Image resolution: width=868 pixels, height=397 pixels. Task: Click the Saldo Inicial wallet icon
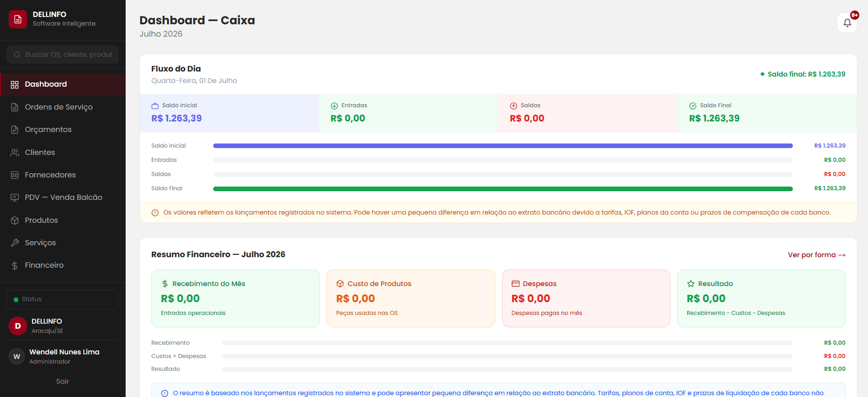point(155,105)
